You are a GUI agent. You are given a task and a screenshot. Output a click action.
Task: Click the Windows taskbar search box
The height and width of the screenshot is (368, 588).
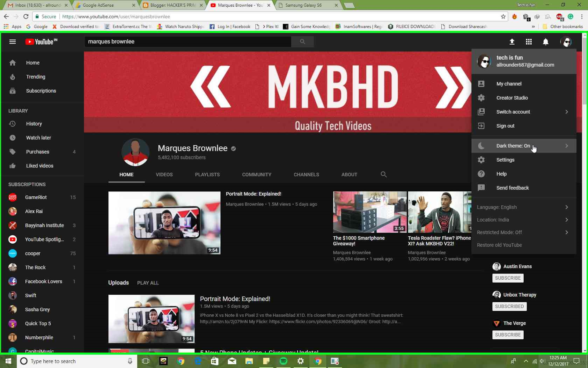[x=77, y=361]
